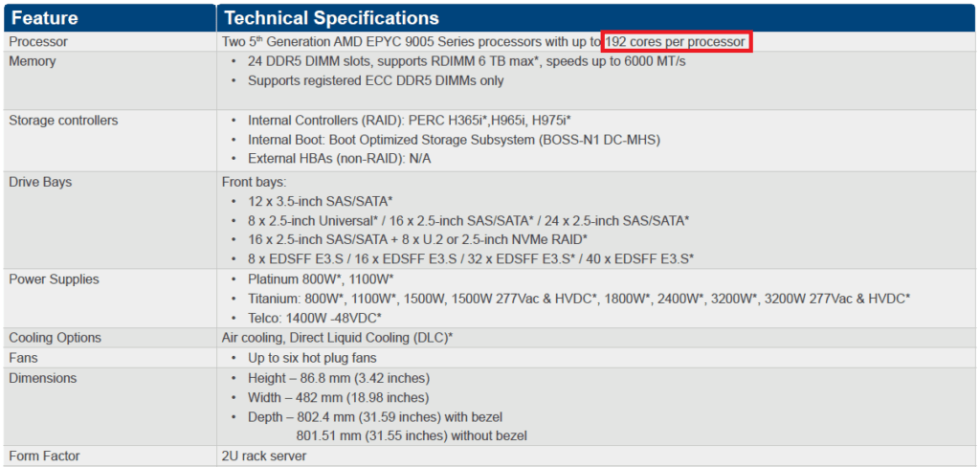Click the "2U rack server" value

(264, 456)
